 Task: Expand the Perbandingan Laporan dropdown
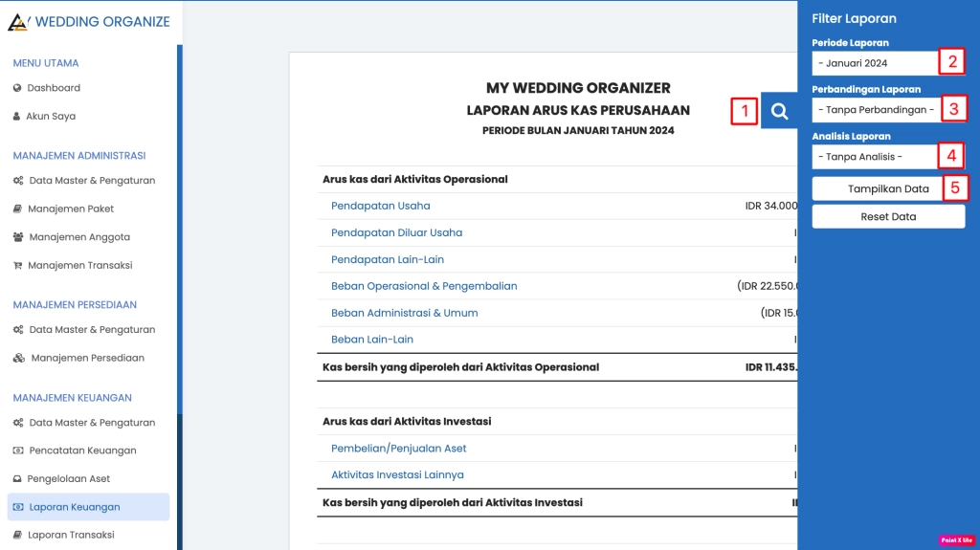(x=876, y=110)
